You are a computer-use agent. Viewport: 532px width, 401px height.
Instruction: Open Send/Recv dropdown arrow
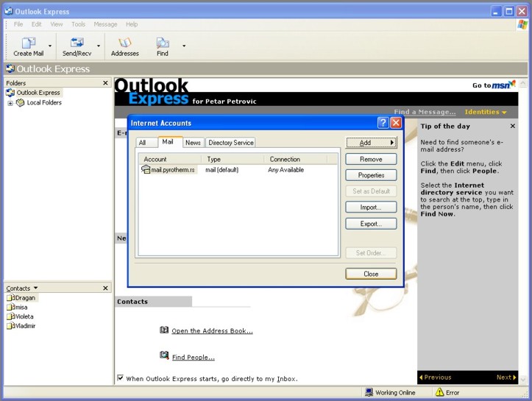click(x=99, y=46)
